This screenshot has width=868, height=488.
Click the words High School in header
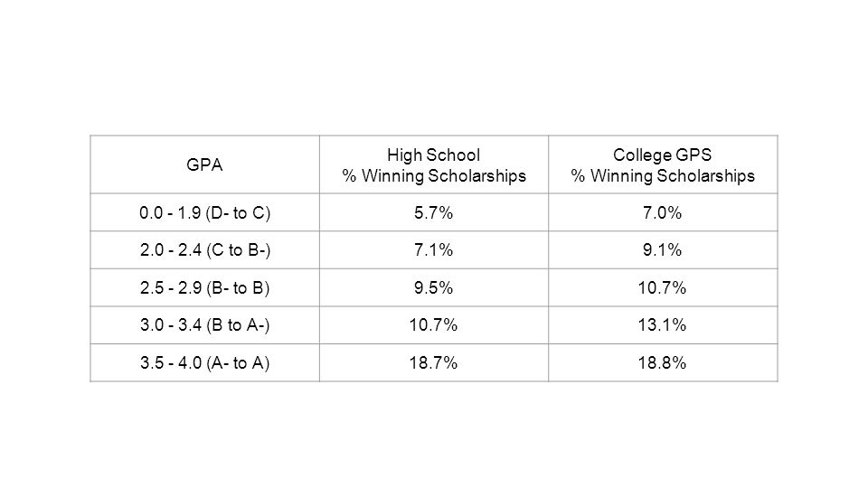pyautogui.click(x=433, y=155)
